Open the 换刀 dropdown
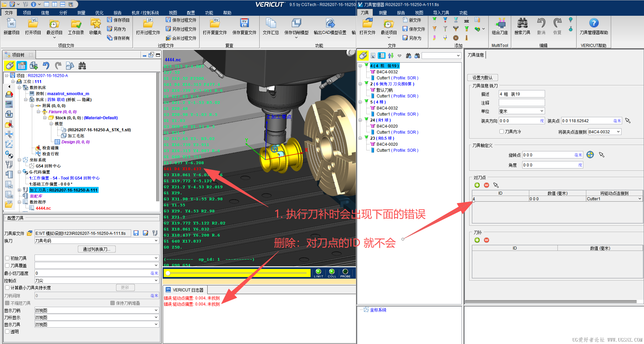This screenshot has height=344, width=644. tap(97, 240)
